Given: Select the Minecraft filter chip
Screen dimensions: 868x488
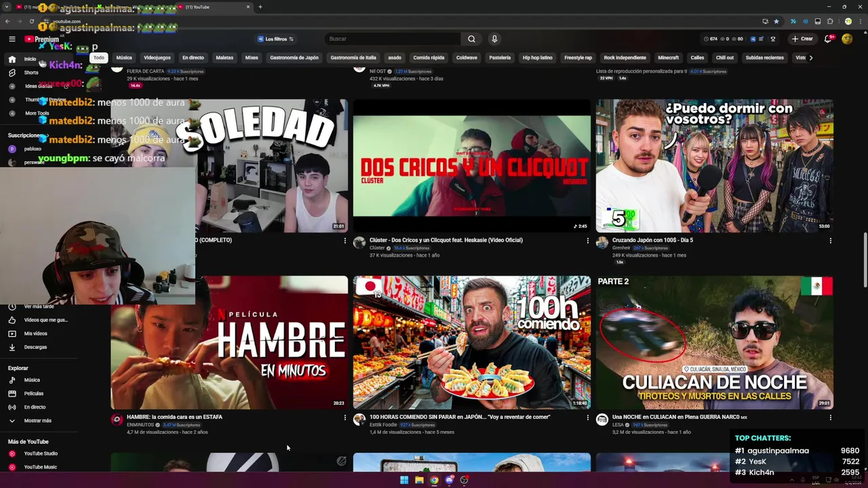Looking at the screenshot, I should (669, 58).
